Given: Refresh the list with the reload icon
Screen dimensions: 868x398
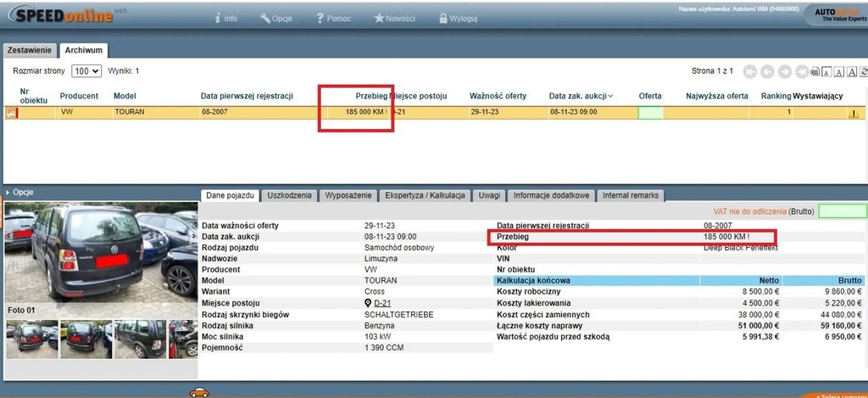Looking at the screenshot, I should (864, 71).
